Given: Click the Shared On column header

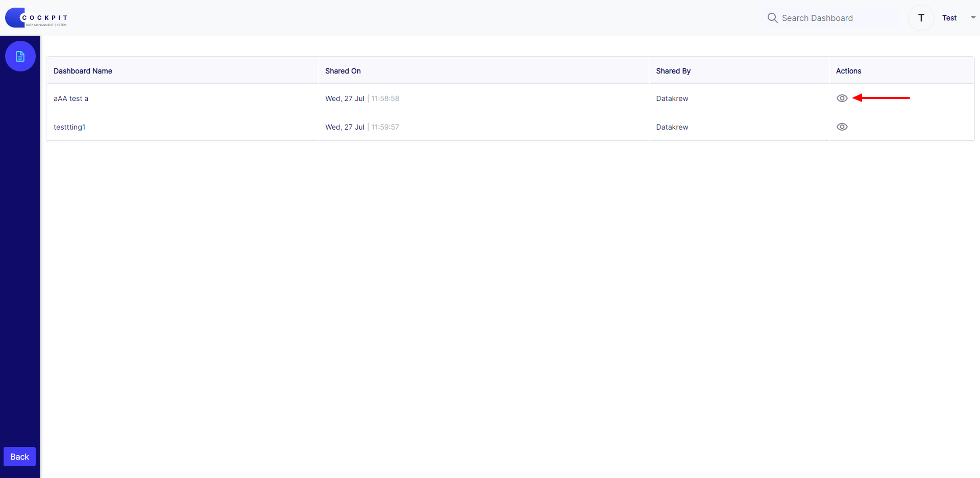Looking at the screenshot, I should pos(342,71).
